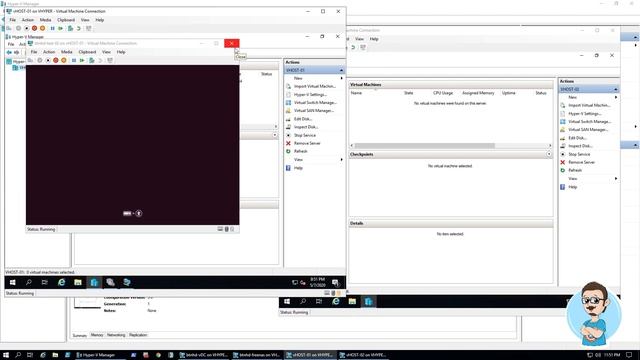
Task: Click the horizontal scrollbar in the vHOST-02 Virtual Machines list
Action: pos(424,146)
